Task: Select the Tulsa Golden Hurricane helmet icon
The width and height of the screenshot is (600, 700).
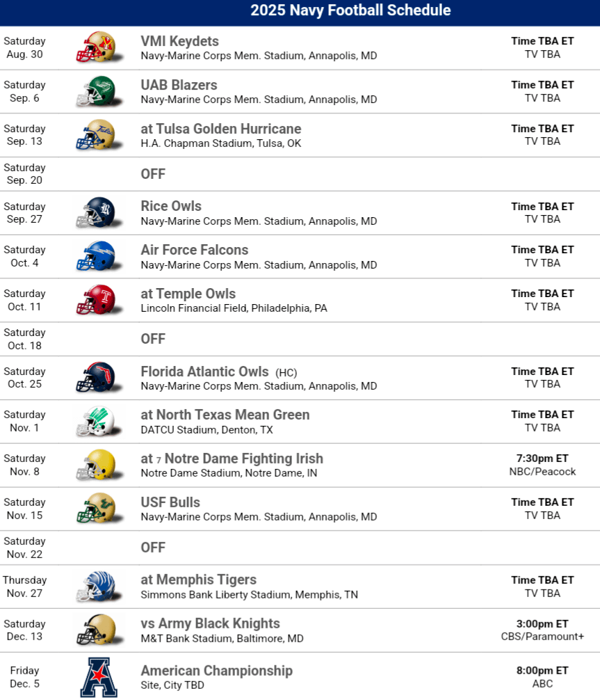Action: coord(96,135)
